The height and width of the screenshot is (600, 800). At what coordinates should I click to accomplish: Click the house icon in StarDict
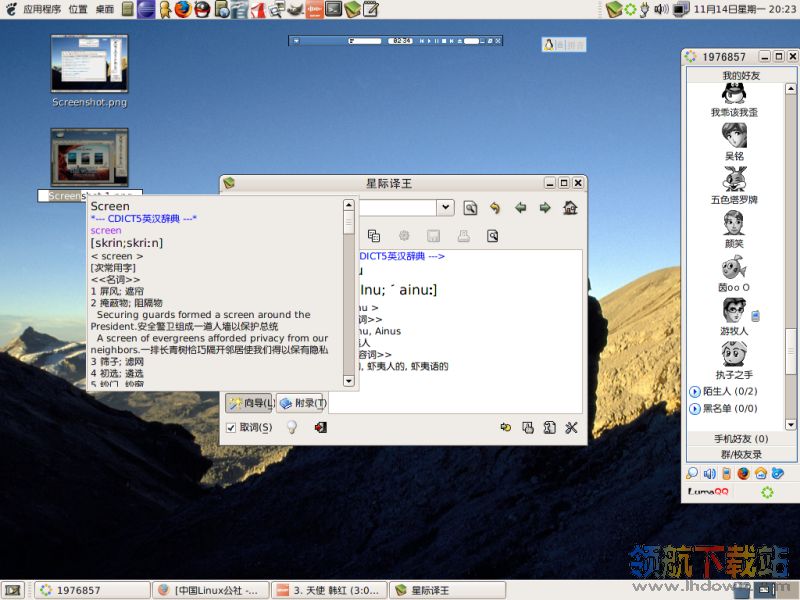pos(570,208)
